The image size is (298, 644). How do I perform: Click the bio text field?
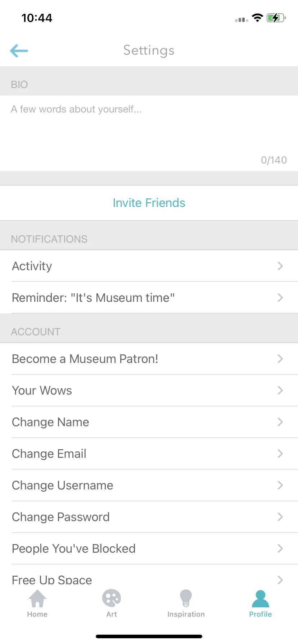[149, 133]
